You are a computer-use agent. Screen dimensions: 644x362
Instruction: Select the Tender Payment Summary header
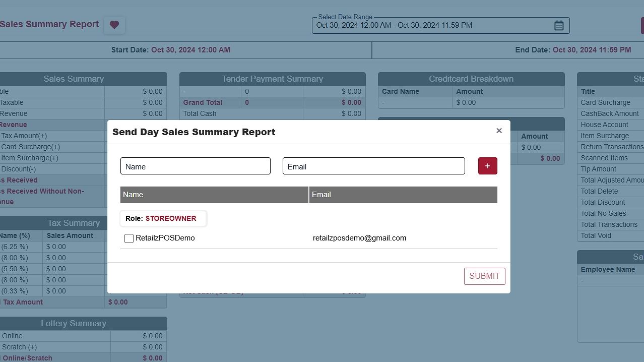tap(272, 79)
